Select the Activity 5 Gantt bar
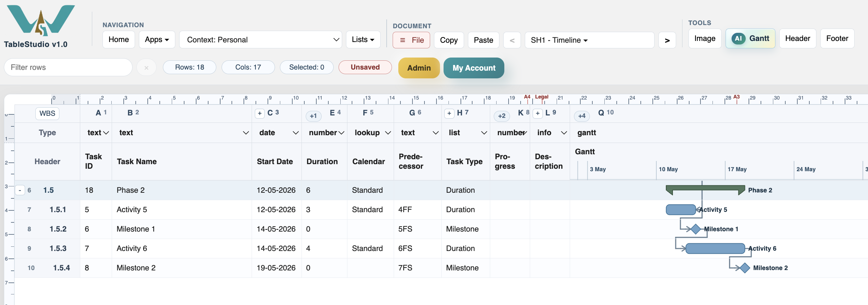 pos(681,210)
